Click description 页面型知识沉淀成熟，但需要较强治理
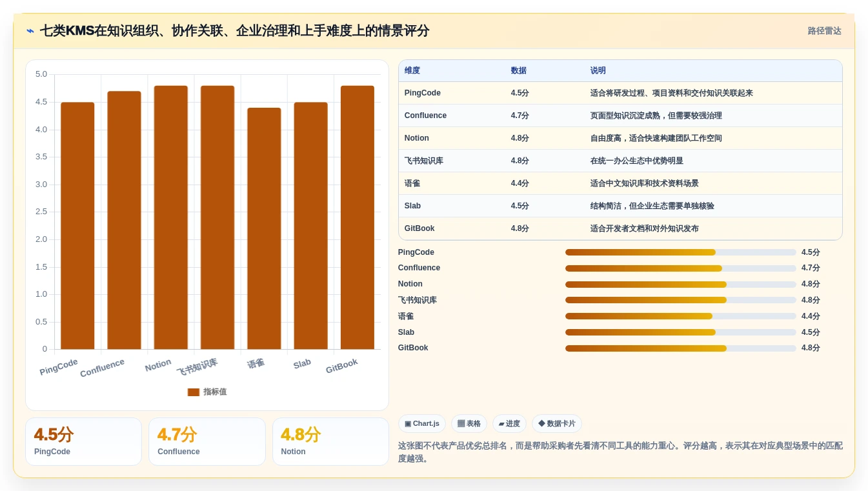Screen dimensions: 868x491 pyautogui.click(x=656, y=115)
